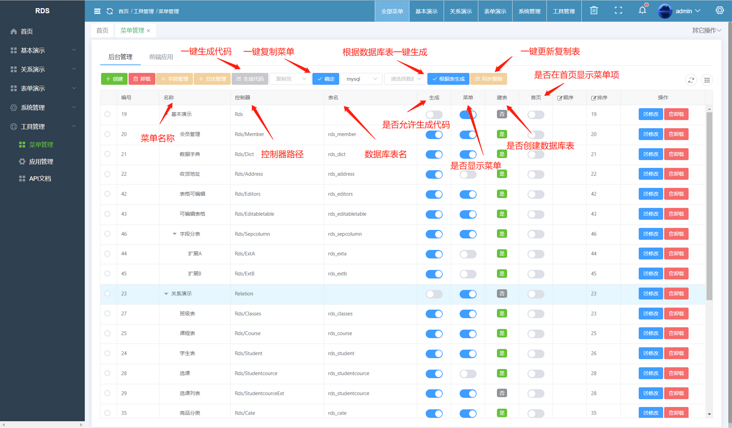This screenshot has width=732, height=428.
Task: Switch to the 前端应用 tab
Action: (x=160, y=57)
